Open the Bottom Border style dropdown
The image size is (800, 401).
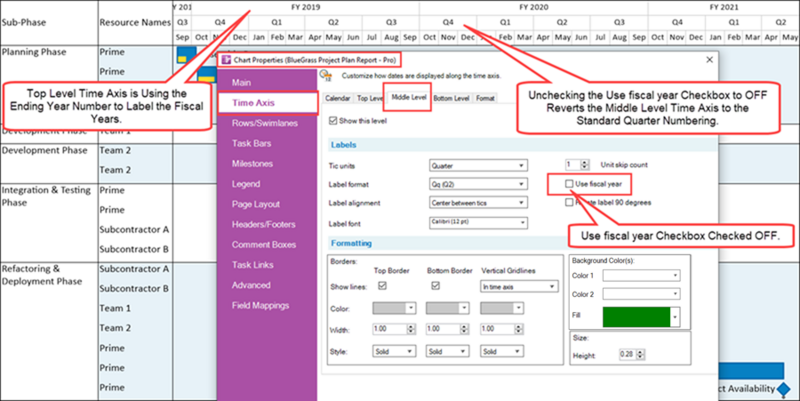(447, 352)
